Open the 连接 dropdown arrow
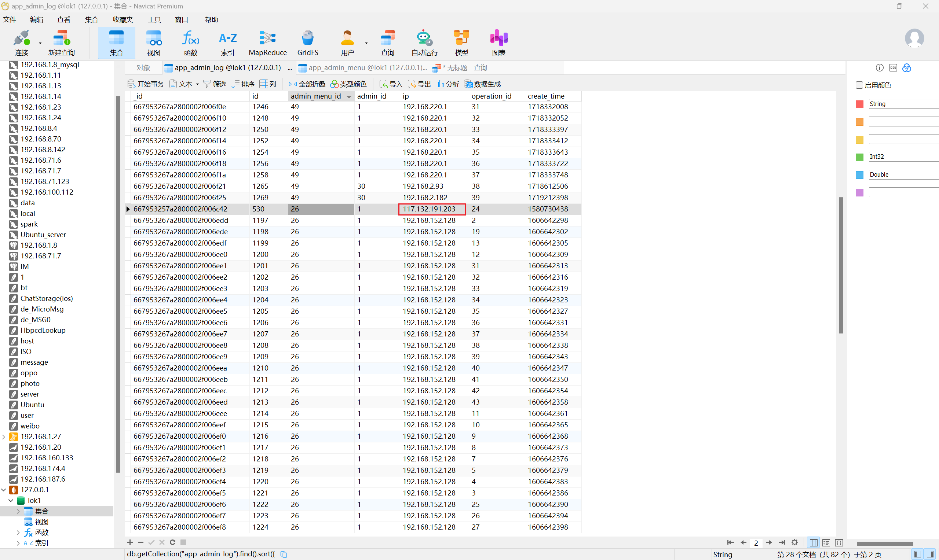Screen dimensions: 939x560 click(x=40, y=43)
